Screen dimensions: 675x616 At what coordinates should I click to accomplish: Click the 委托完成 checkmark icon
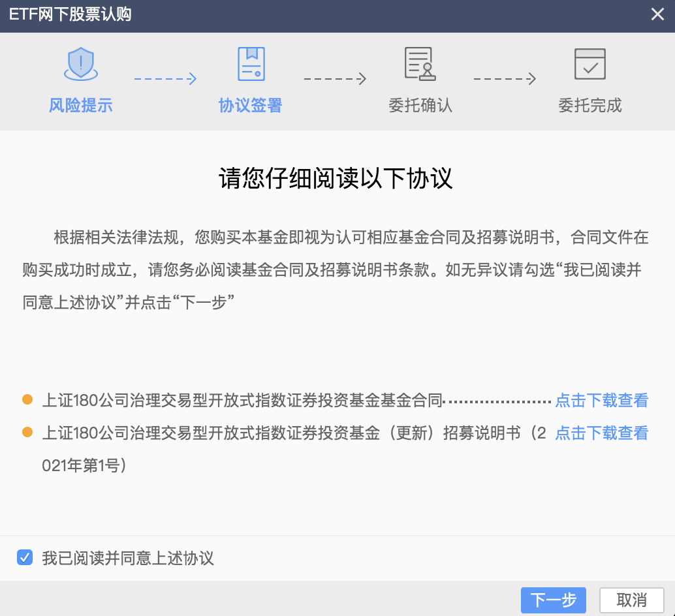click(589, 63)
